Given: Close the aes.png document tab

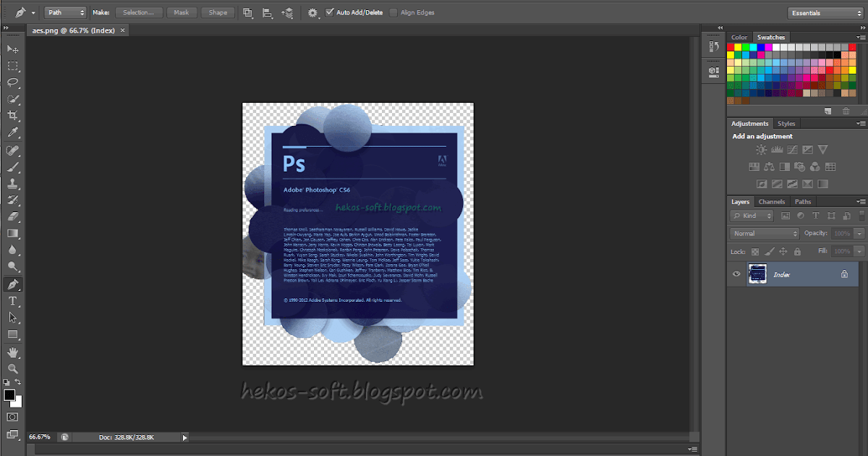Looking at the screenshot, I should click(122, 30).
